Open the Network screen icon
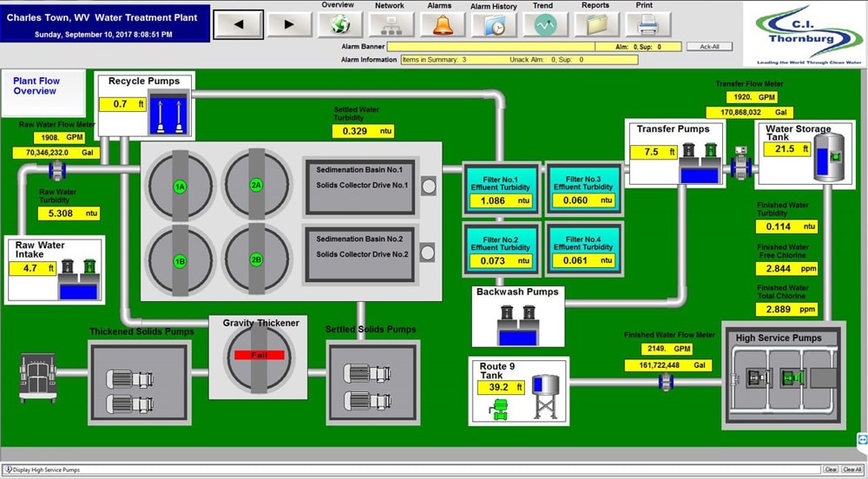The width and height of the screenshot is (868, 479). 390,24
